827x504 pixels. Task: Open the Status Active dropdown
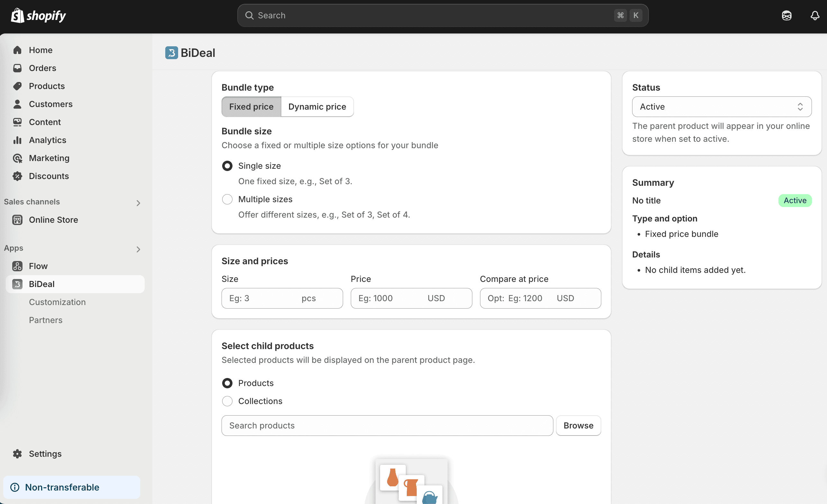[722, 107]
